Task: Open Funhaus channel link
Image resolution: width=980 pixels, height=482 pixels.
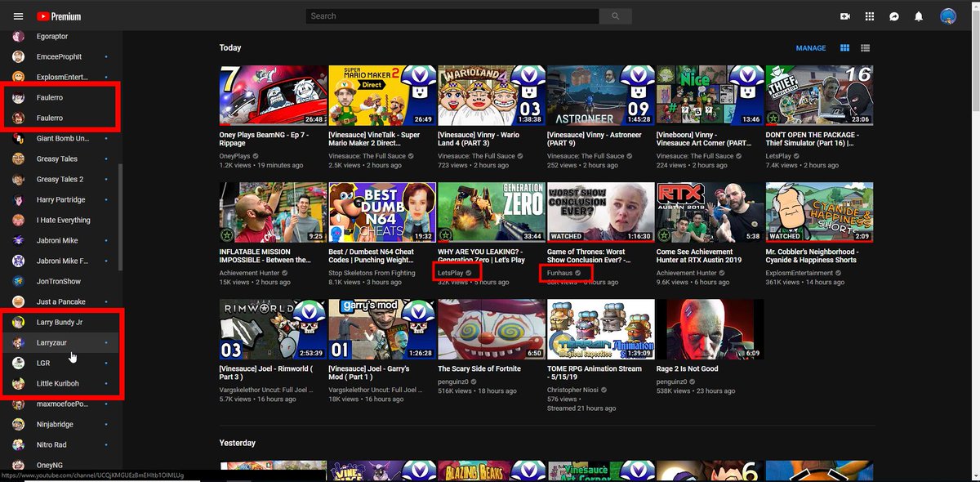Action: click(560, 273)
